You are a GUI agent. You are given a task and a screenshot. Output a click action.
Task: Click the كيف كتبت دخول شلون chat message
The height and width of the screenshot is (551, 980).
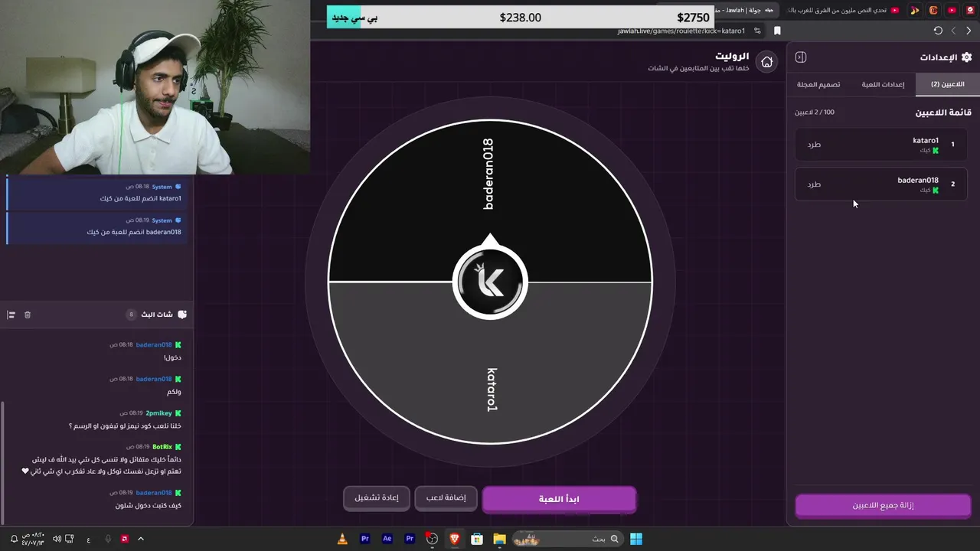coord(149,505)
